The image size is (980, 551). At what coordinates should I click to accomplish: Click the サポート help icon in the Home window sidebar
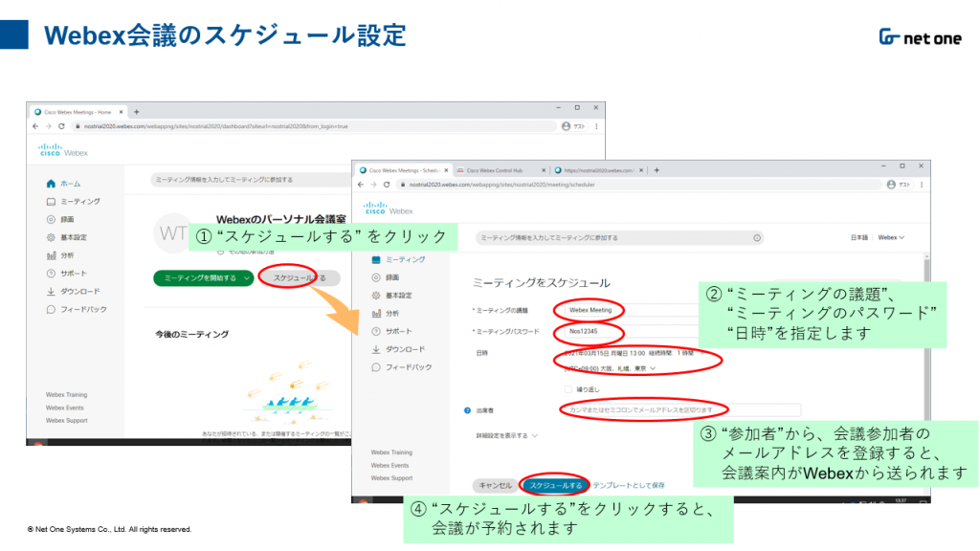52,274
